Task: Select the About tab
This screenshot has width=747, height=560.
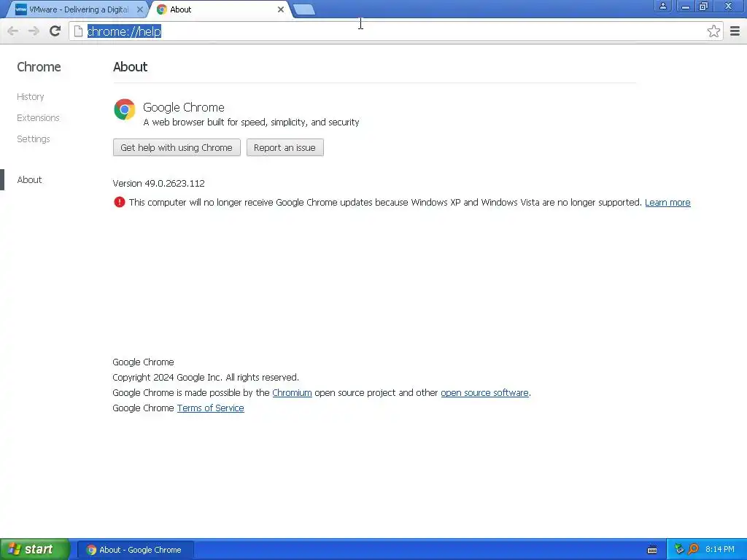Action: [x=220, y=9]
